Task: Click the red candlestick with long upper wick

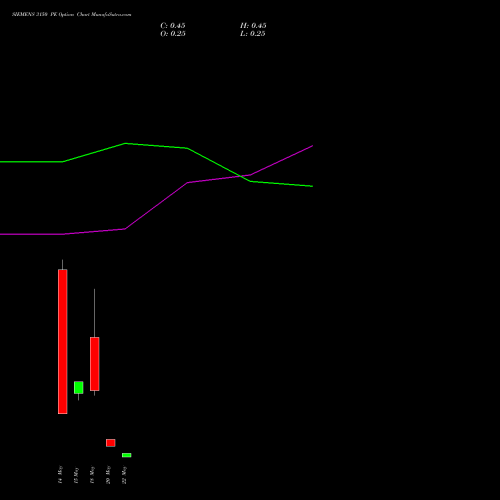Action: pyautogui.click(x=95, y=364)
